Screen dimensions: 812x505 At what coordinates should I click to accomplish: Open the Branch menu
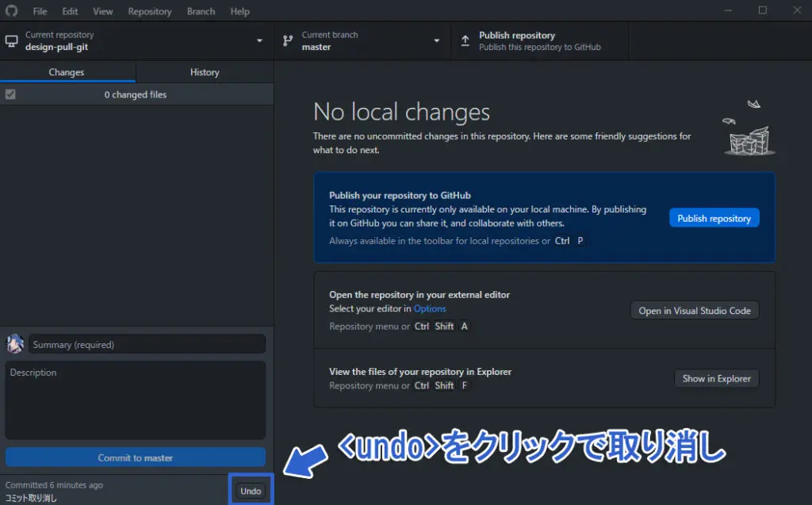[x=201, y=11]
